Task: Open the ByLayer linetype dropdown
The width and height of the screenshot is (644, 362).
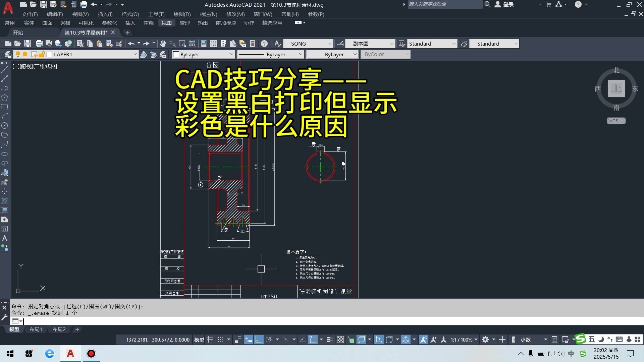Action: pyautogui.click(x=300, y=54)
